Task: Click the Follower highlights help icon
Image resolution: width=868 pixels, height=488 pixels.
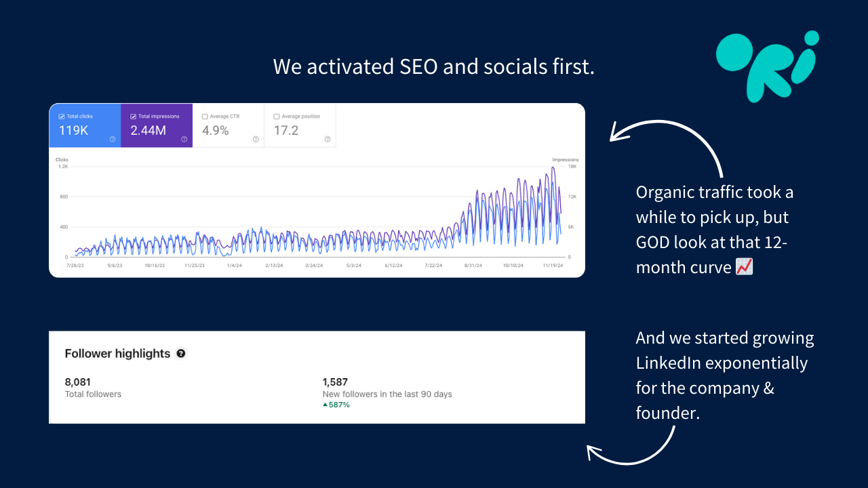Action: tap(181, 353)
